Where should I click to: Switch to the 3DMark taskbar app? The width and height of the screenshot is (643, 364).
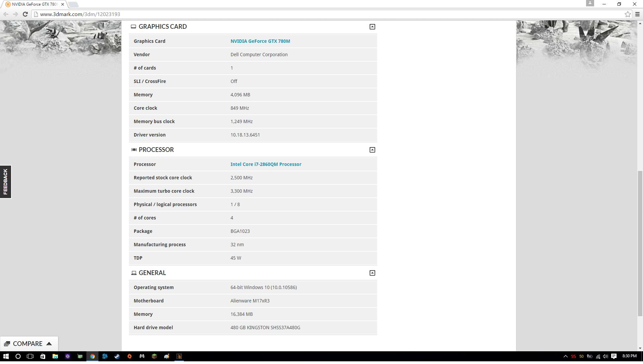coord(179,356)
